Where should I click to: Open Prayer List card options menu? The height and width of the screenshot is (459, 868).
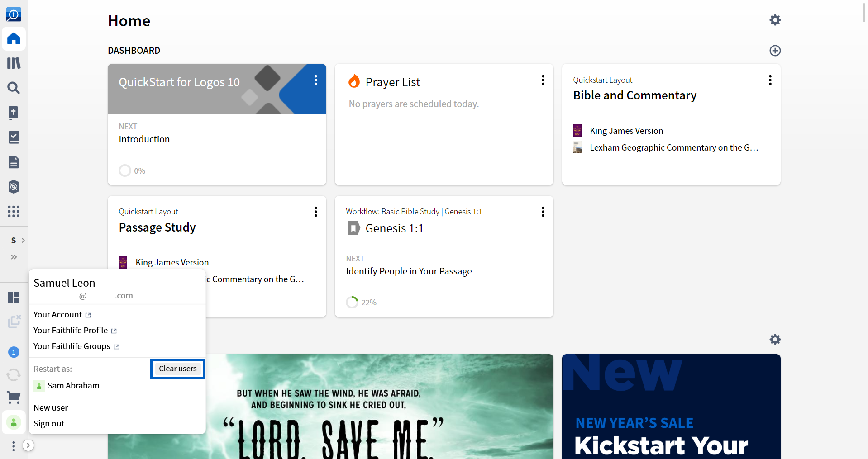point(543,80)
